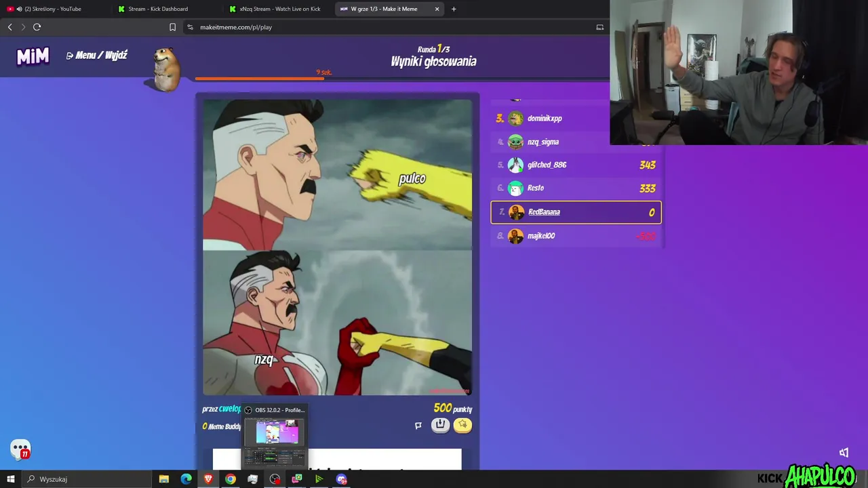This screenshot has height=488, width=868.
Task: Click the browser forward arrow
Action: (x=23, y=27)
